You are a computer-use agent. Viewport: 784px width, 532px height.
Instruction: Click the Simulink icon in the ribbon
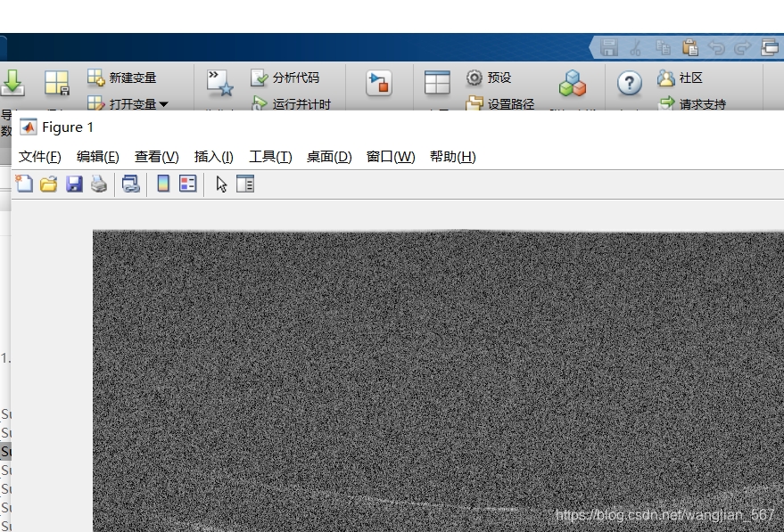(x=378, y=83)
